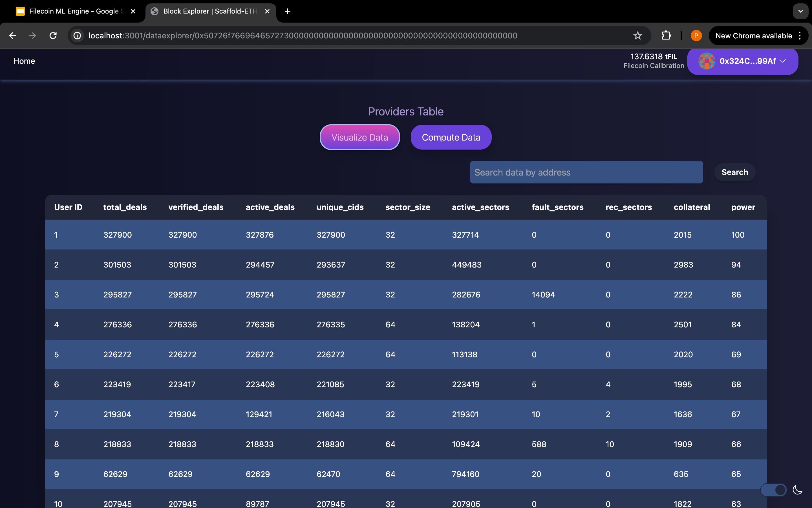Select collateral value 2983
This screenshot has height=508, width=812.
point(683,265)
